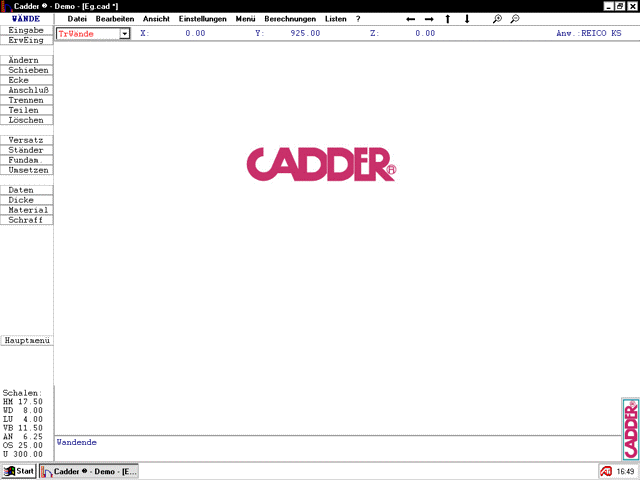Click the Wandende status prompt

point(77,442)
